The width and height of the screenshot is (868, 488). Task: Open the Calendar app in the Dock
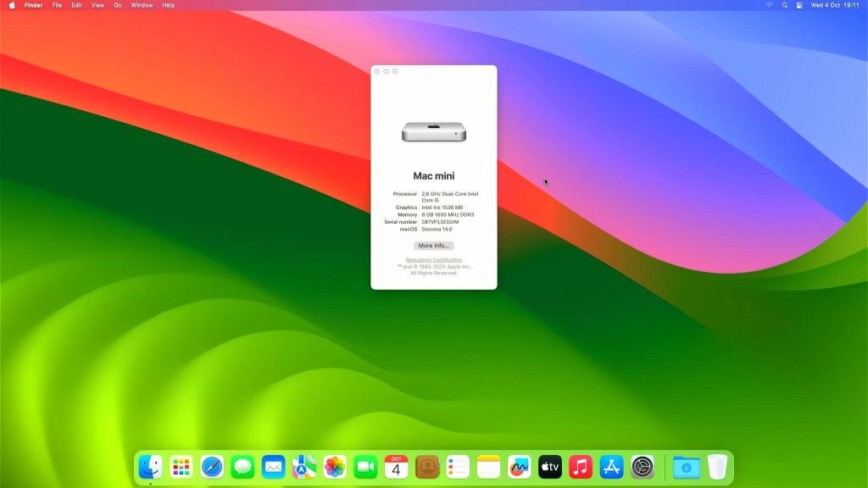click(397, 467)
